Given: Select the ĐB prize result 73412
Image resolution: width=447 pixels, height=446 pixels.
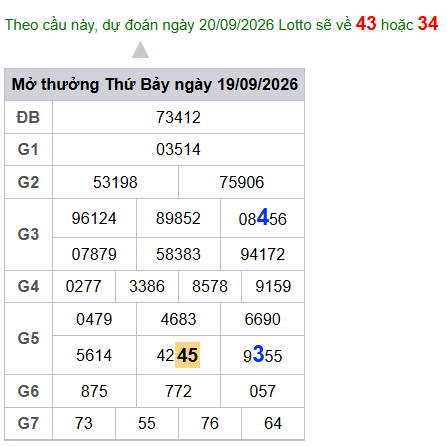Looking at the screenshot, I should pos(178,117).
